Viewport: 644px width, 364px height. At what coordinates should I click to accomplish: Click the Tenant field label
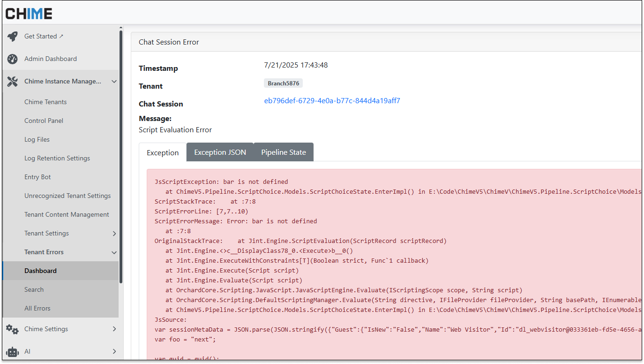click(151, 86)
